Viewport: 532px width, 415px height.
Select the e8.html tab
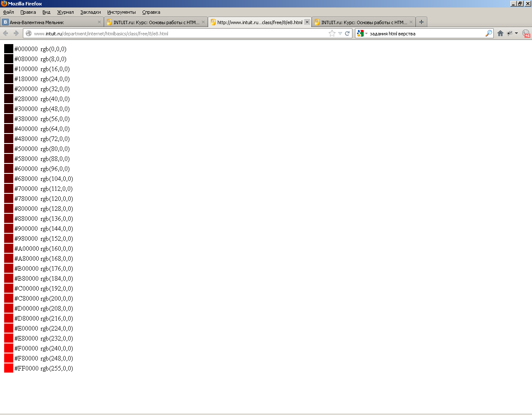coord(260,22)
